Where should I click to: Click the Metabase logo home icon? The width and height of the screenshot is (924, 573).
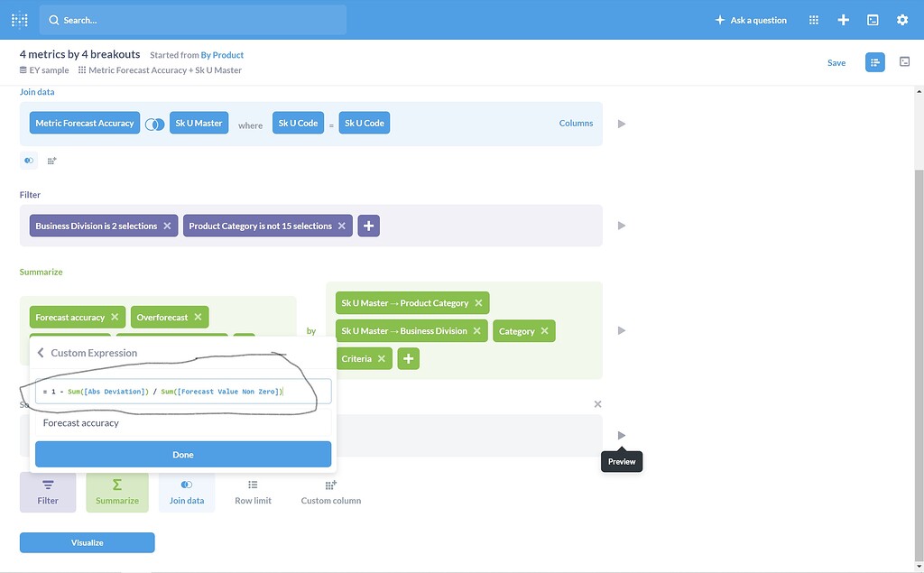coord(19,20)
